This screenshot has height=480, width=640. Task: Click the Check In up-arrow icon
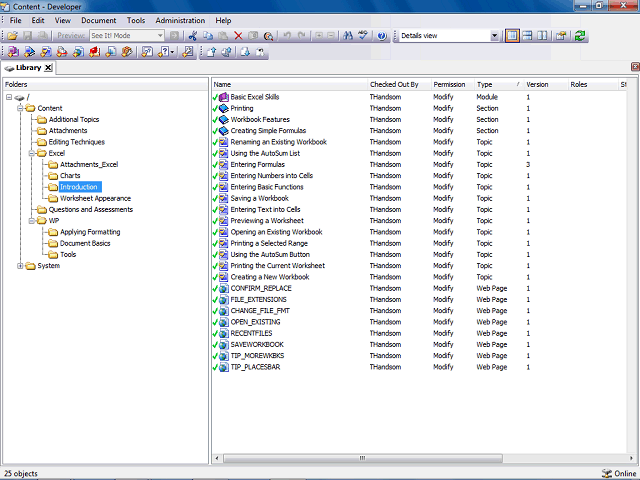tap(211, 52)
